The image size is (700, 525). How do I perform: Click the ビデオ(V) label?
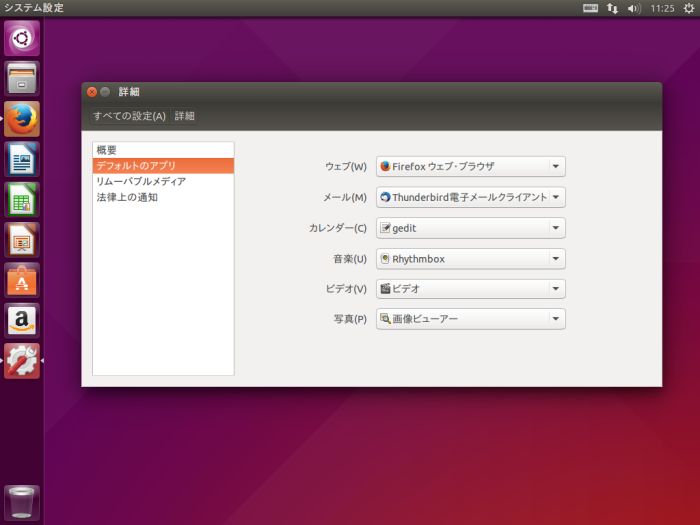346,289
